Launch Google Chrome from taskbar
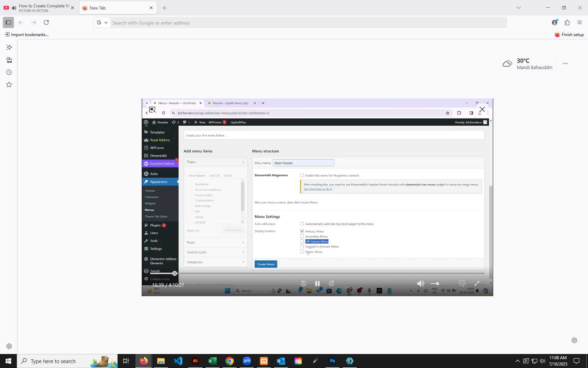Image resolution: width=588 pixels, height=368 pixels. pyautogui.click(x=229, y=361)
